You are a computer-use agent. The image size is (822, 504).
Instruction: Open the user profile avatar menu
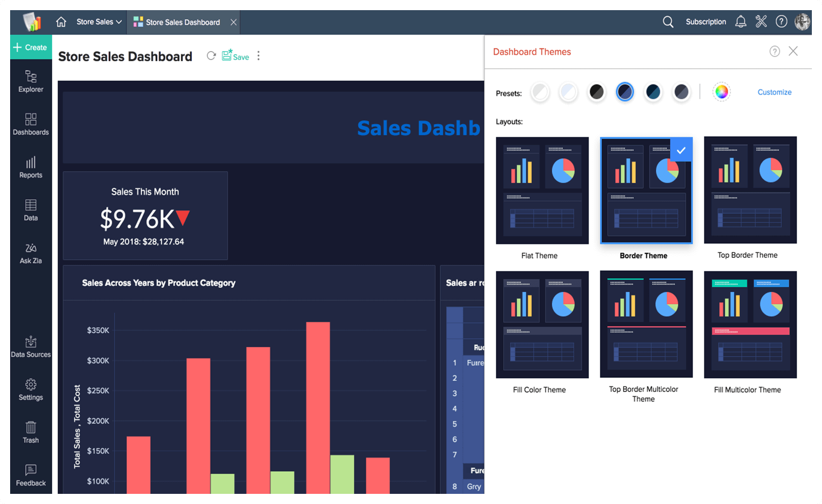click(802, 22)
